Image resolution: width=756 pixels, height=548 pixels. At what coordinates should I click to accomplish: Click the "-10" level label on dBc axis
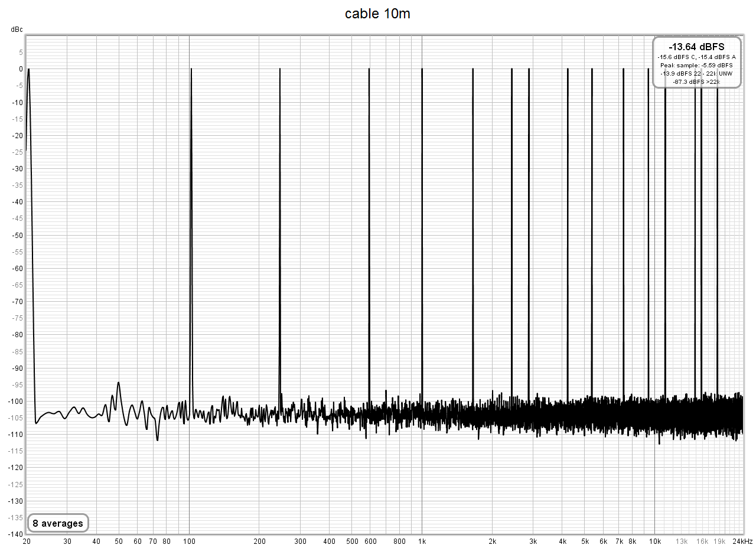(17, 102)
